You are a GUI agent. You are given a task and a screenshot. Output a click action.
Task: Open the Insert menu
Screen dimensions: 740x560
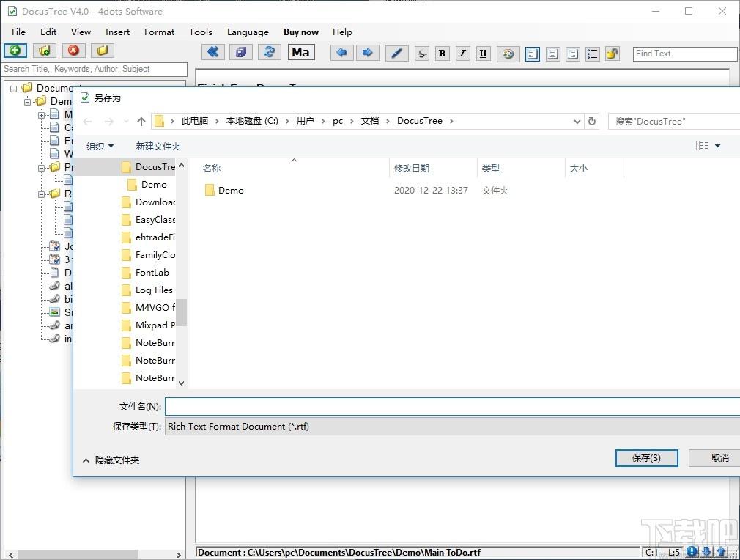(117, 32)
